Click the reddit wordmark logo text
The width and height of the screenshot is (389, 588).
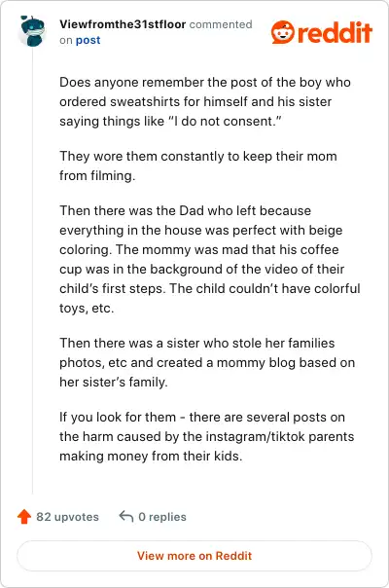335,32
